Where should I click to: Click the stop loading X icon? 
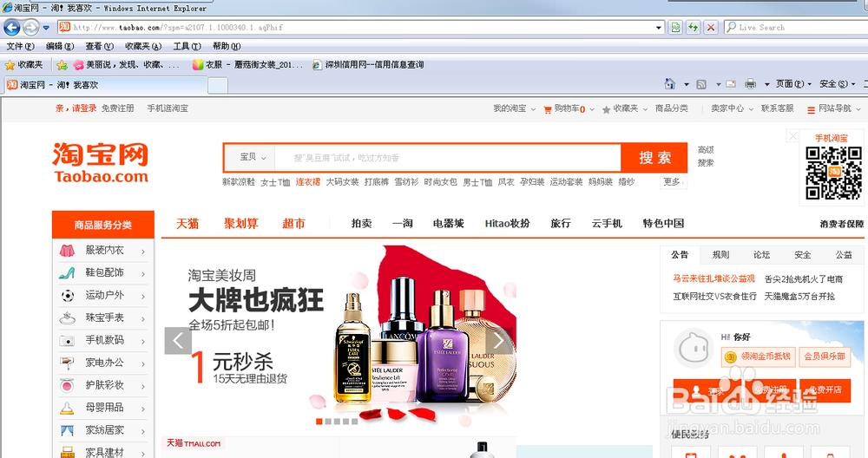pos(711,27)
